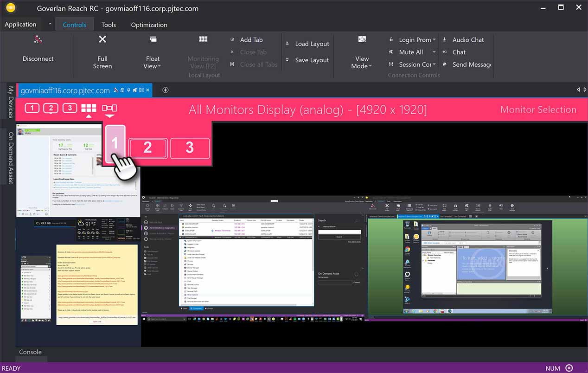This screenshot has height=373, width=588.
Task: Expand the Console panel
Action: point(31,352)
